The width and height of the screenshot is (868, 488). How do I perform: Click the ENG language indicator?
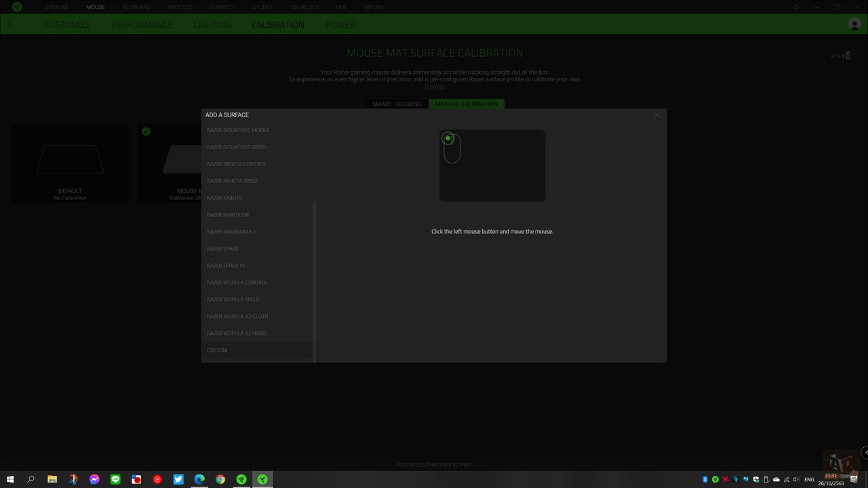(x=809, y=479)
